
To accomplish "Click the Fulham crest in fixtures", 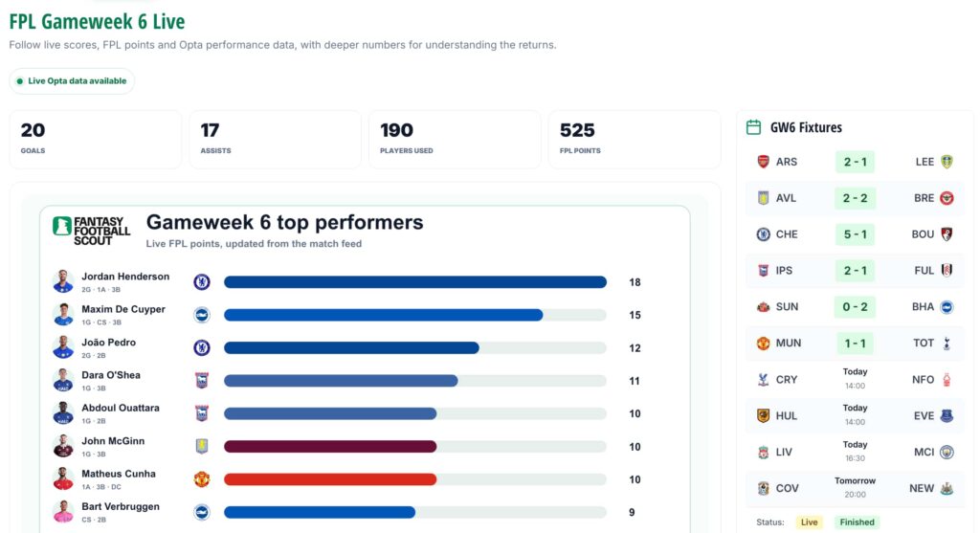I will [x=947, y=271].
